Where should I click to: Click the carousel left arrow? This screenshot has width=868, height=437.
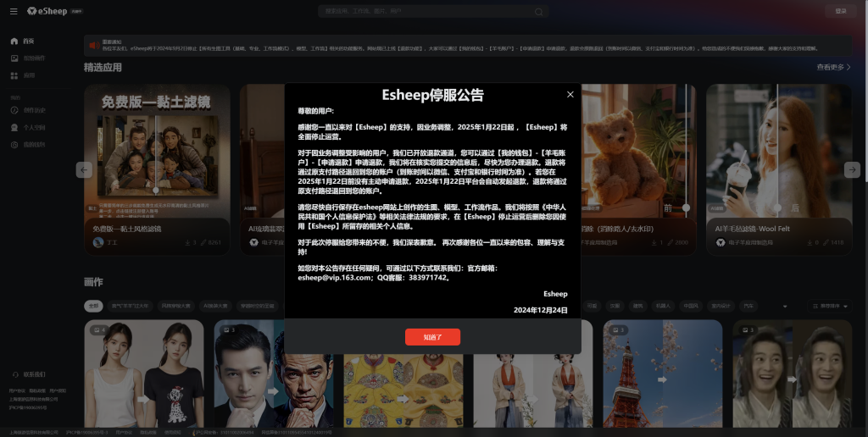84,170
